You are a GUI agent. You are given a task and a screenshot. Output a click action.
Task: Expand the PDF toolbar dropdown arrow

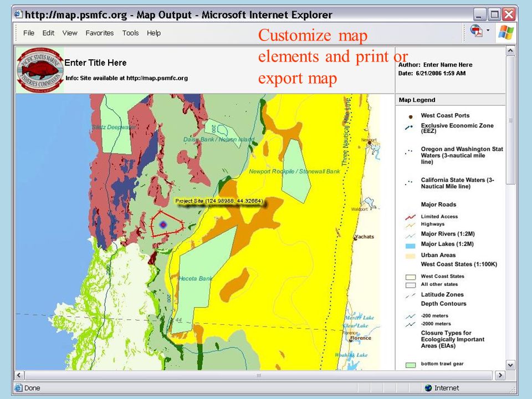tap(488, 30)
